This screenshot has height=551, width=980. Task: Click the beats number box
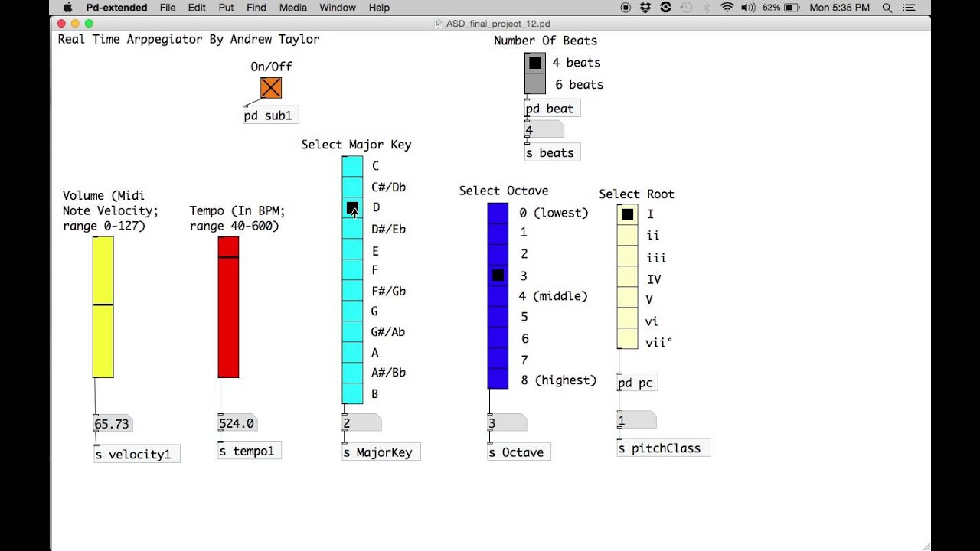[544, 129]
